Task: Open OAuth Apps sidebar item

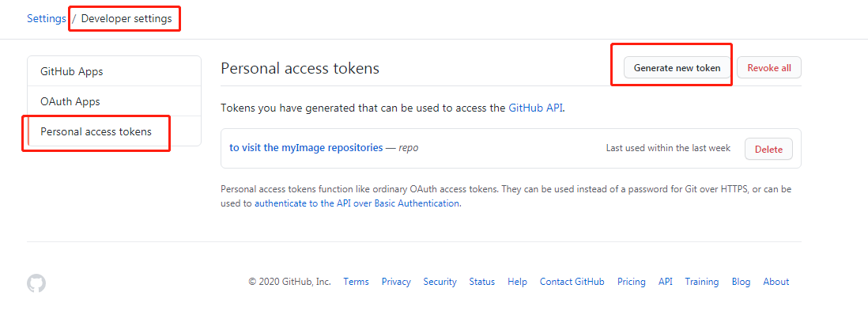Action: point(70,101)
